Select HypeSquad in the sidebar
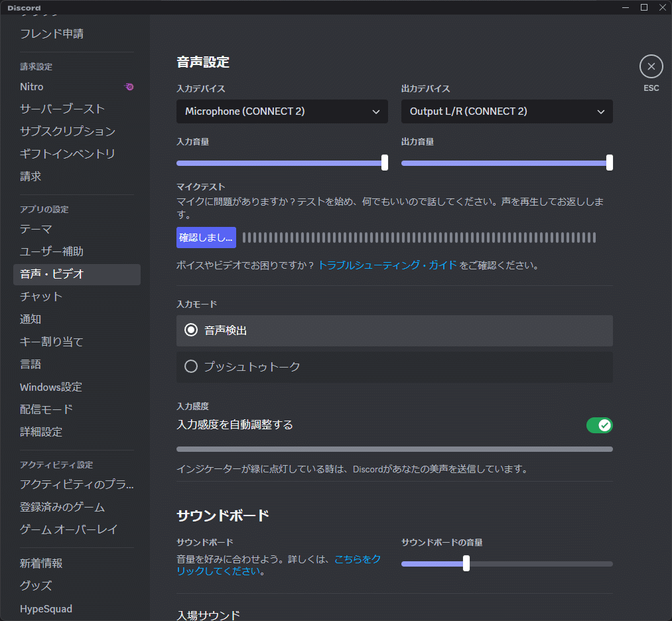This screenshot has height=621, width=672. (x=46, y=608)
